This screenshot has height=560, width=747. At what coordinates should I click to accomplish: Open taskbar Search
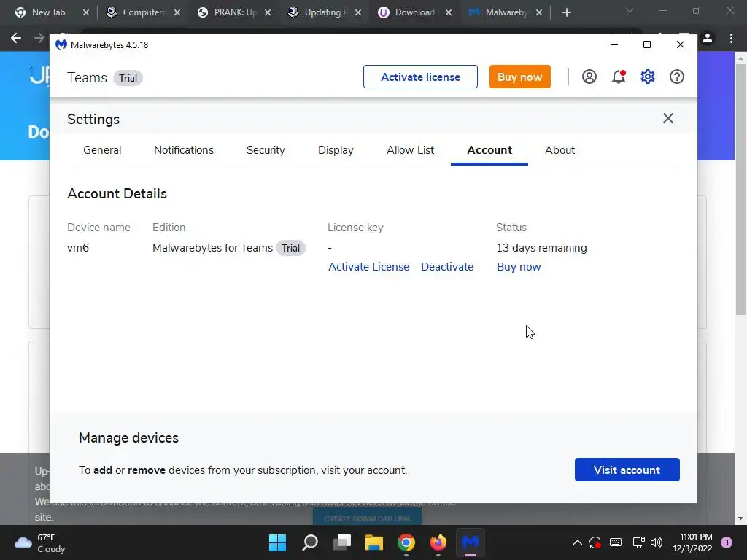(x=309, y=542)
